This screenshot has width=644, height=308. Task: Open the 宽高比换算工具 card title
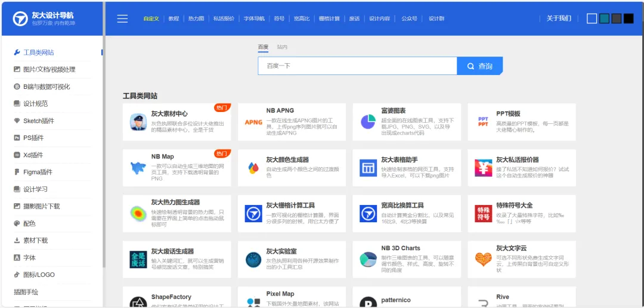click(402, 205)
